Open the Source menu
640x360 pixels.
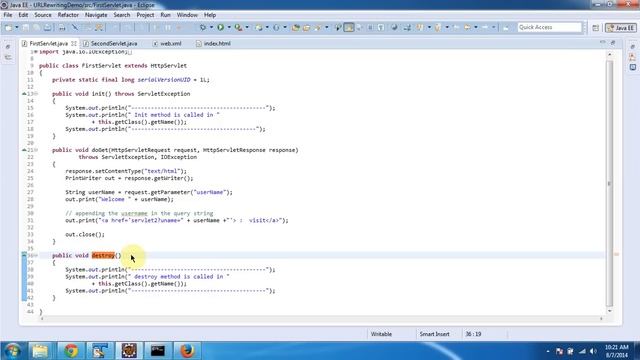43,15
